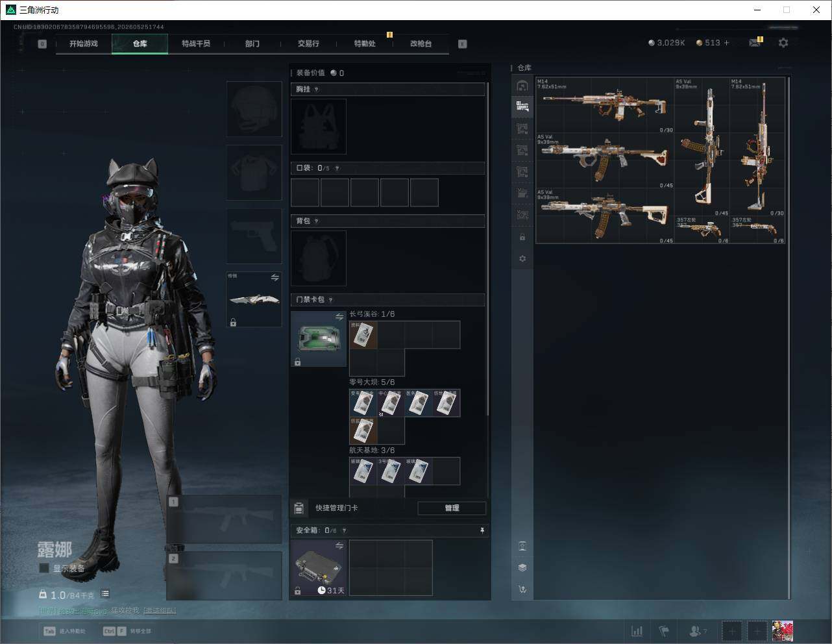The width and height of the screenshot is (832, 644).
Task: Select the empty chest rig slot
Action: [x=319, y=127]
